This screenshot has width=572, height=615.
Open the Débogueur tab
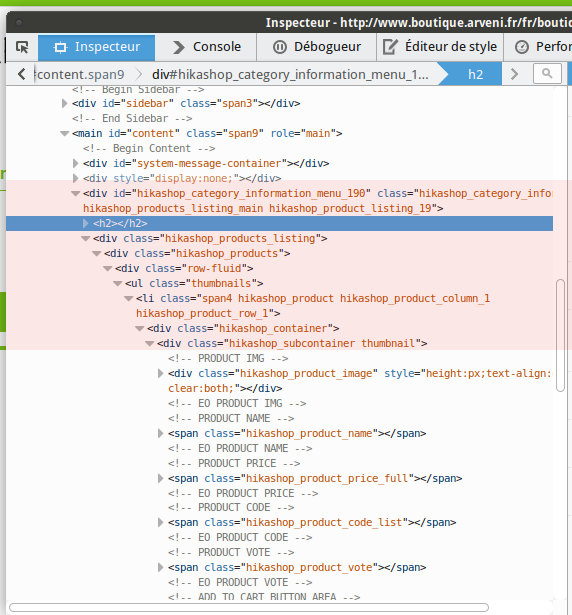click(x=316, y=47)
